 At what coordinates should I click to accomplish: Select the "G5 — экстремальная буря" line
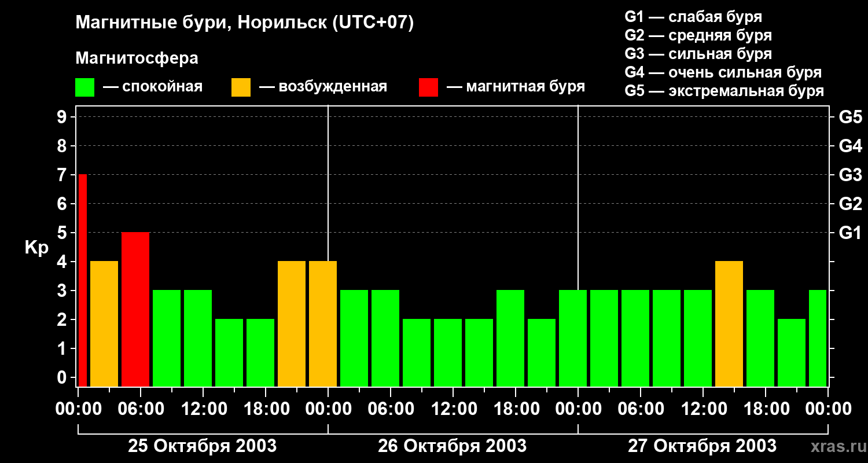[x=724, y=91]
